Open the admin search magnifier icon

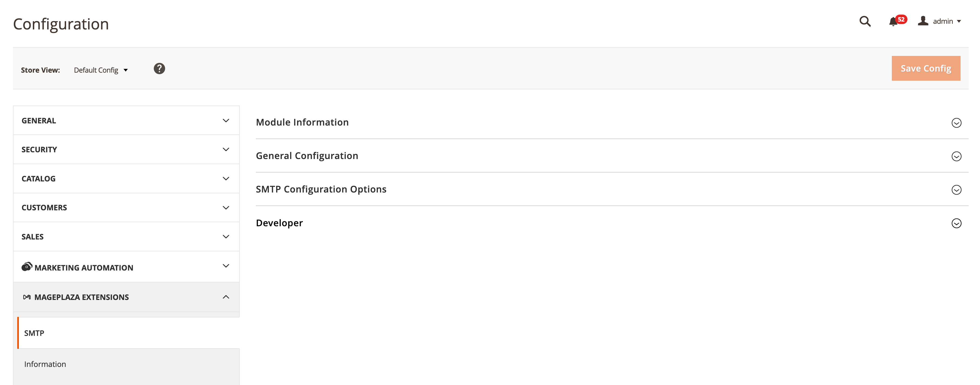click(x=865, y=21)
